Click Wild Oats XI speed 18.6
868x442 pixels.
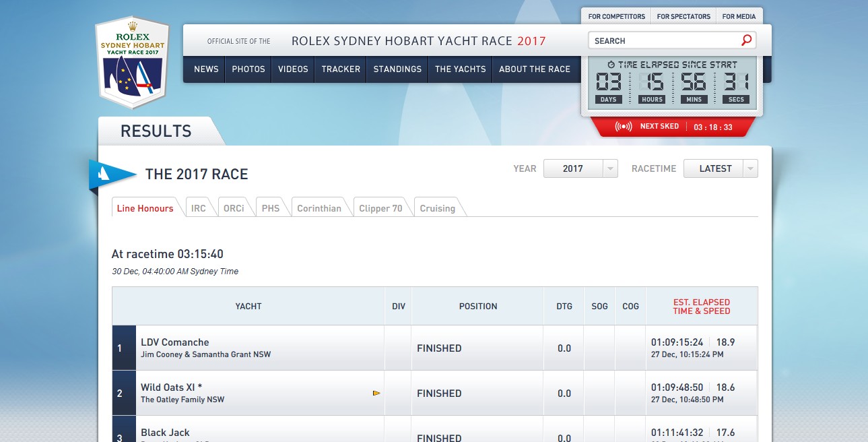[x=726, y=387]
